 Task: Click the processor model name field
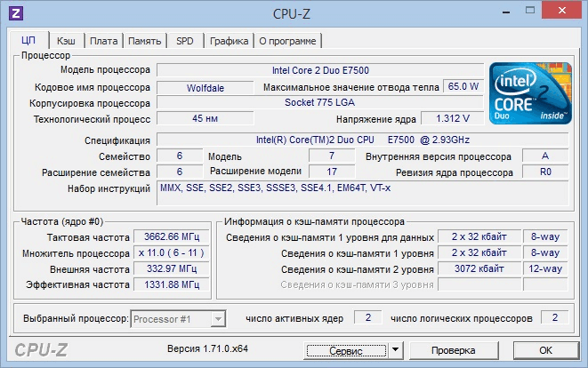(x=319, y=69)
